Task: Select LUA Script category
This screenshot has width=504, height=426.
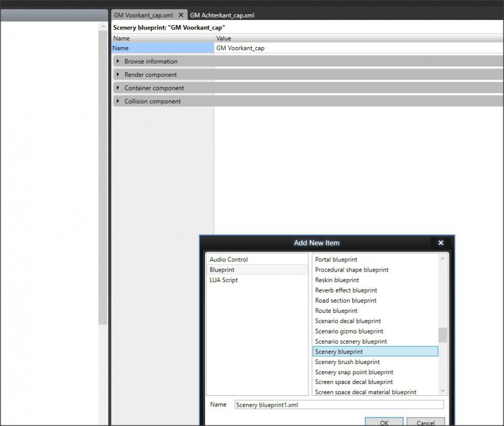Action: 223,280
